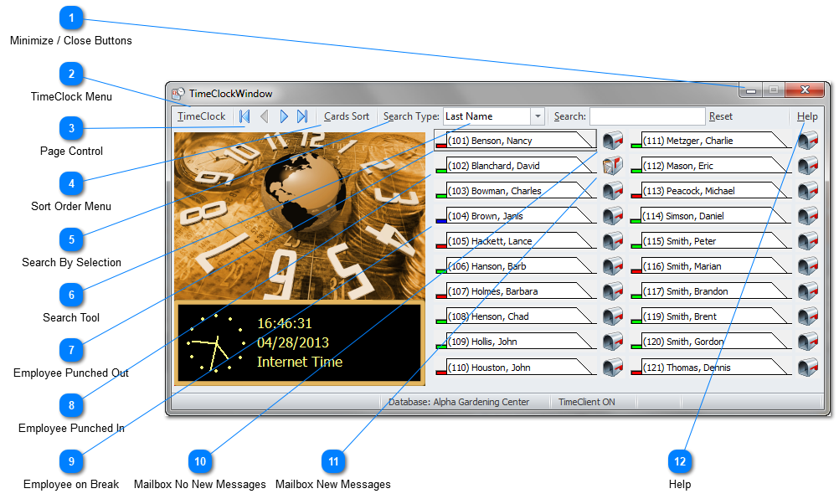Screen dimensions: 839x504
Task: Open the Help menu
Action: tap(806, 116)
